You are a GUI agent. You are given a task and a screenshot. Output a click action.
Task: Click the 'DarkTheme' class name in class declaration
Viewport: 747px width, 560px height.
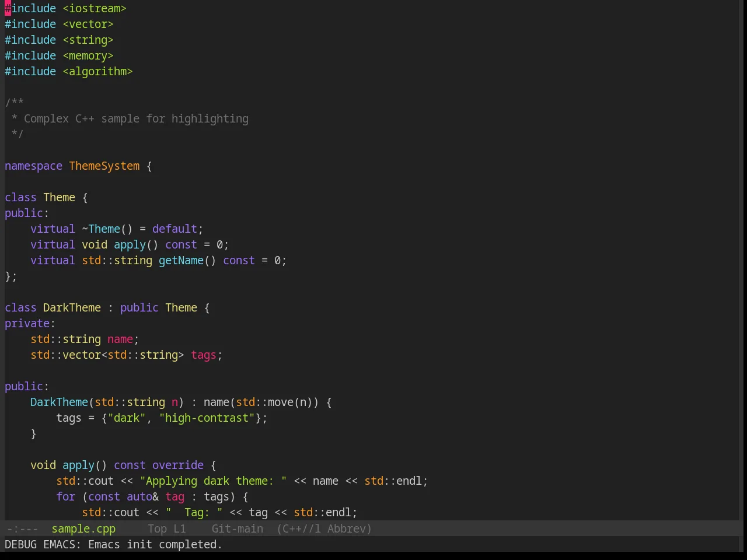(x=72, y=307)
